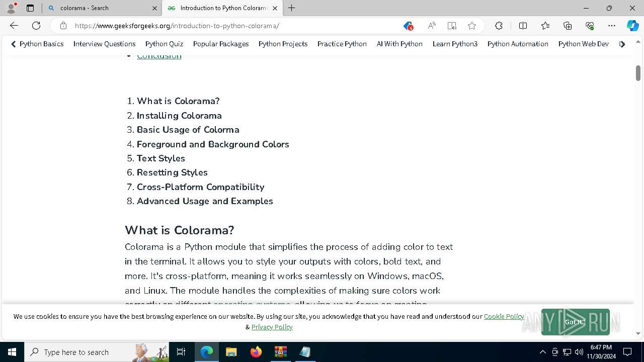Click the address bar URL field
This screenshot has width=644, height=362.
point(236,26)
